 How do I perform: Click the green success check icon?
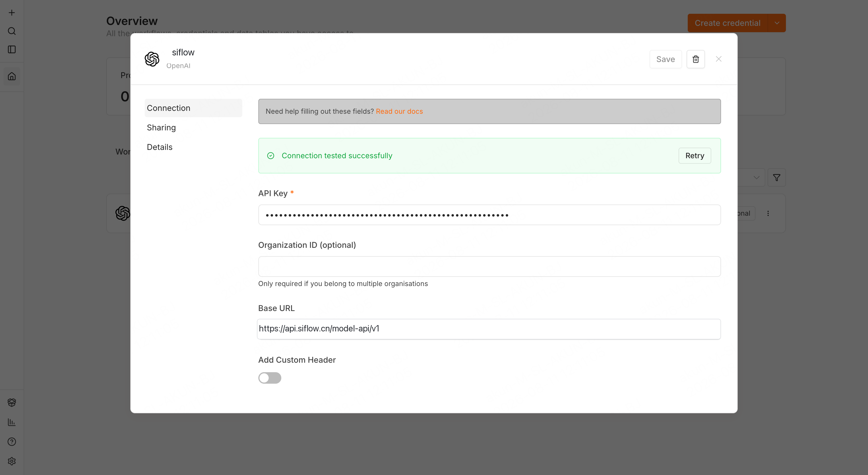[x=271, y=156]
